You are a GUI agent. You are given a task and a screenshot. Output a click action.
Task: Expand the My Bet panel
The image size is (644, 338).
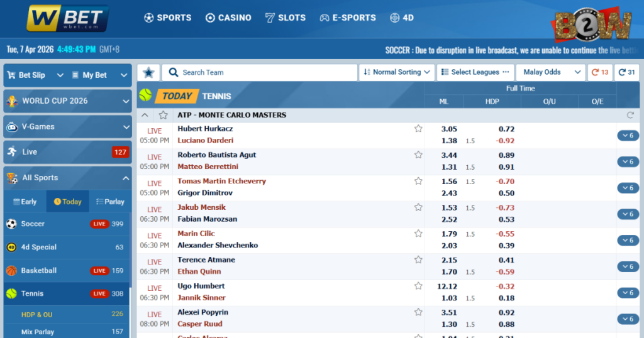[x=100, y=75]
